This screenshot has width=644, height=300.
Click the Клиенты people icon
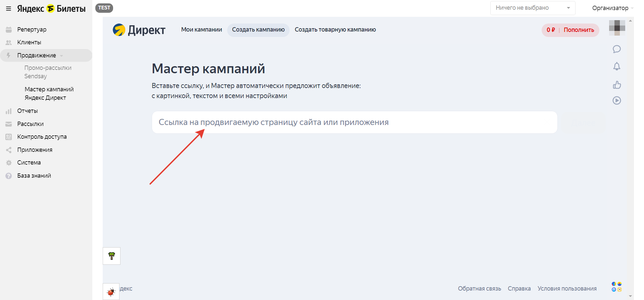tap(9, 42)
